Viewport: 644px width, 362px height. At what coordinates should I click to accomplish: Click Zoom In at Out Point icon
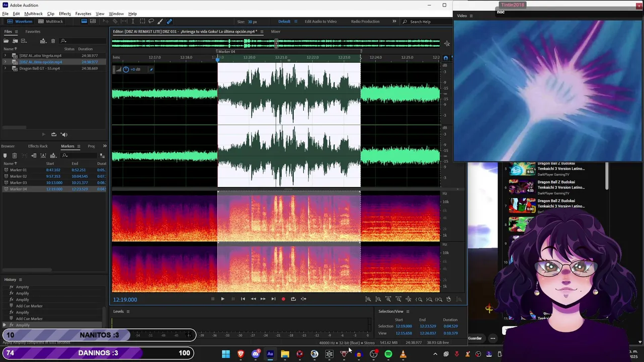pyautogui.click(x=429, y=299)
